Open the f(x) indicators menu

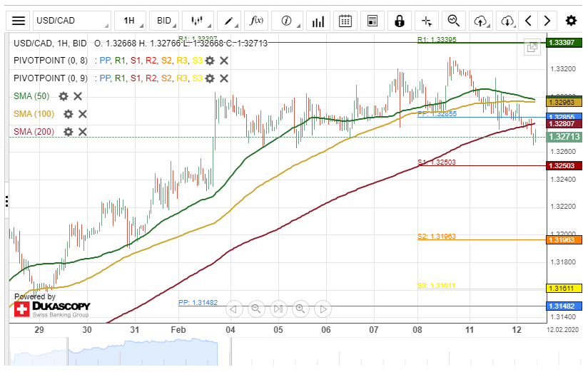(x=255, y=21)
